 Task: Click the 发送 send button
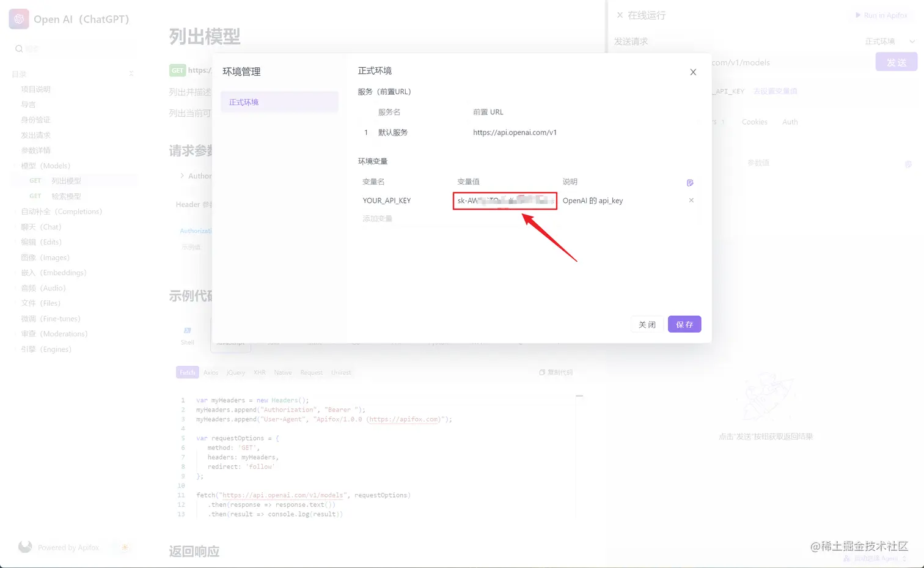(897, 62)
